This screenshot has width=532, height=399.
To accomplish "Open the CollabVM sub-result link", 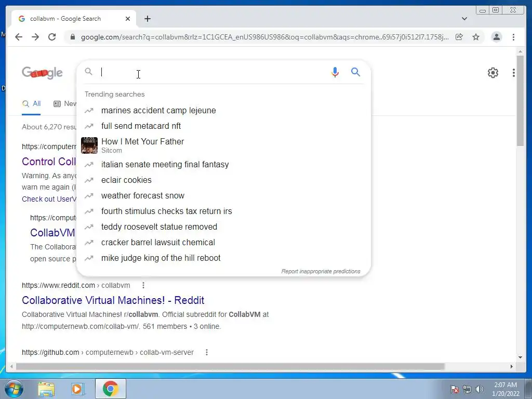I will click(x=52, y=233).
